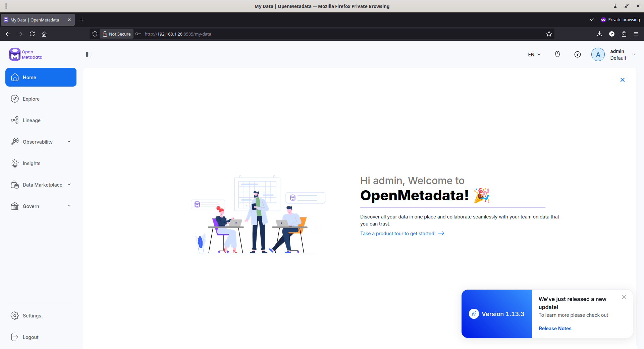Image resolution: width=644 pixels, height=349 pixels.
Task: Click the admin avatar circle
Action: pos(598,54)
